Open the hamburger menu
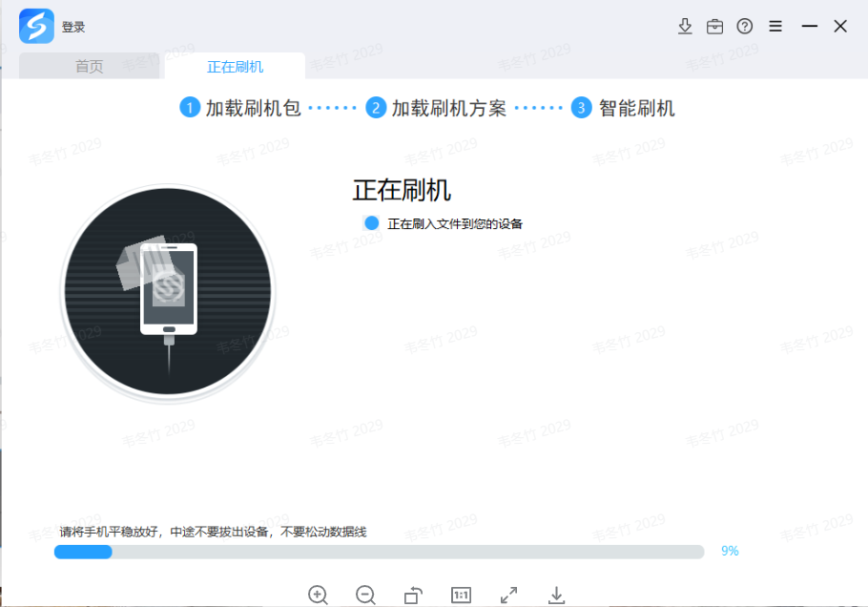 (775, 26)
